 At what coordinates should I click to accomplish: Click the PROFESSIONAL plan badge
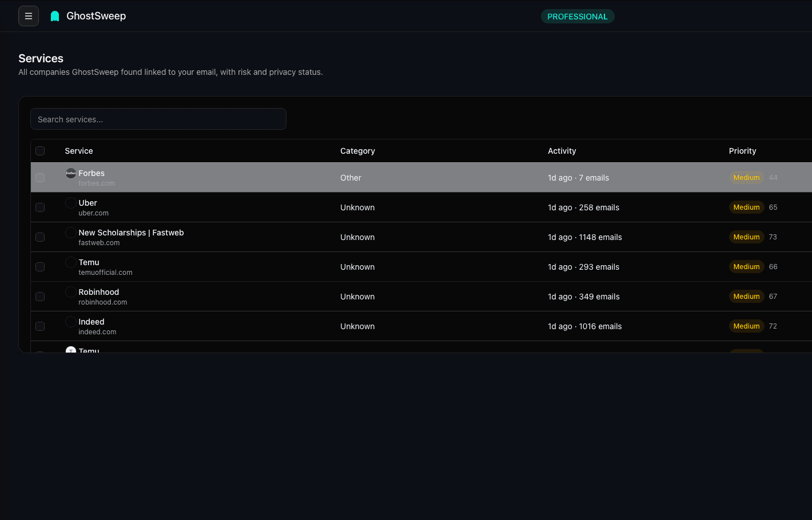pos(578,16)
